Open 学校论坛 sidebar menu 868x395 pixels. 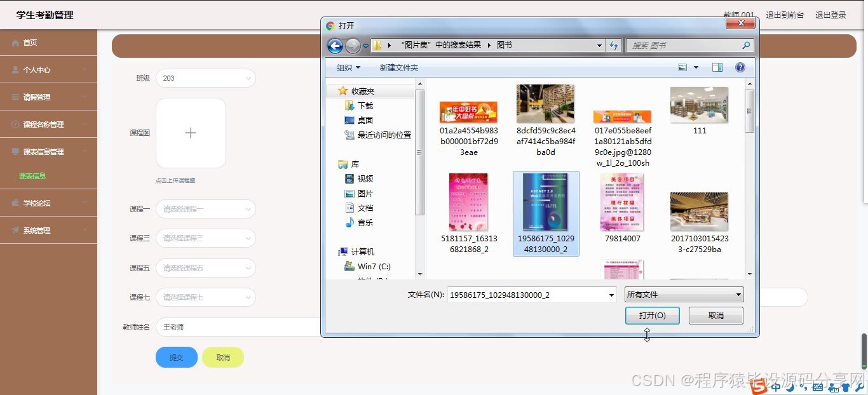click(48, 203)
